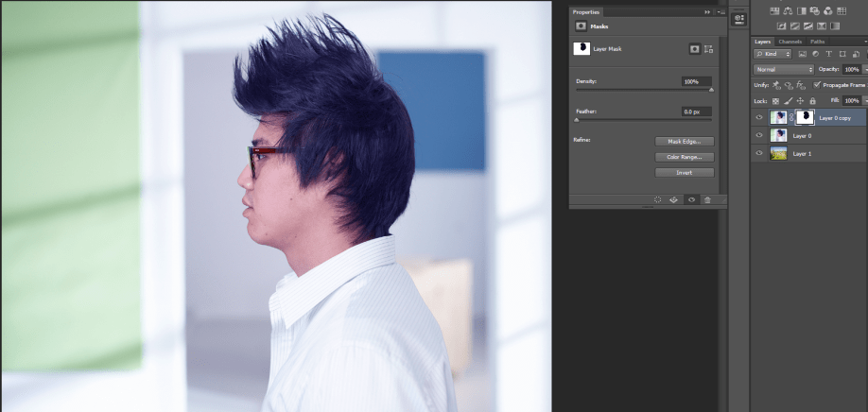The height and width of the screenshot is (412, 868).
Task: Toggle Propagate Frame 1 checkbox
Action: coord(817,85)
